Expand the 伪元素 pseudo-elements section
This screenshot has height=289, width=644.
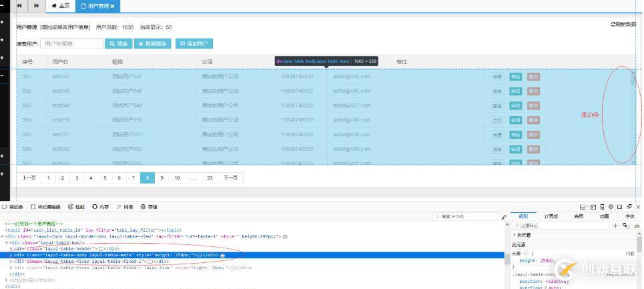tap(515, 235)
